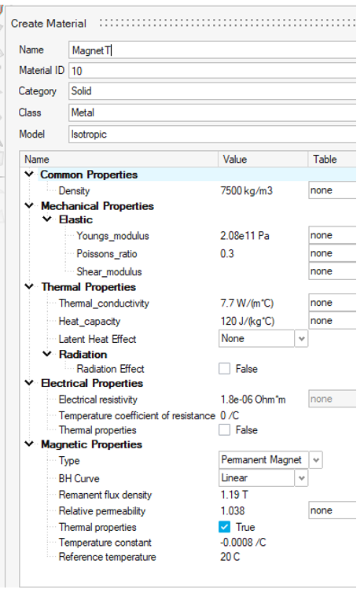Image resolution: width=364 pixels, height=593 pixels.
Task: Check Electrical Thermal properties checkbox
Action: [225, 429]
